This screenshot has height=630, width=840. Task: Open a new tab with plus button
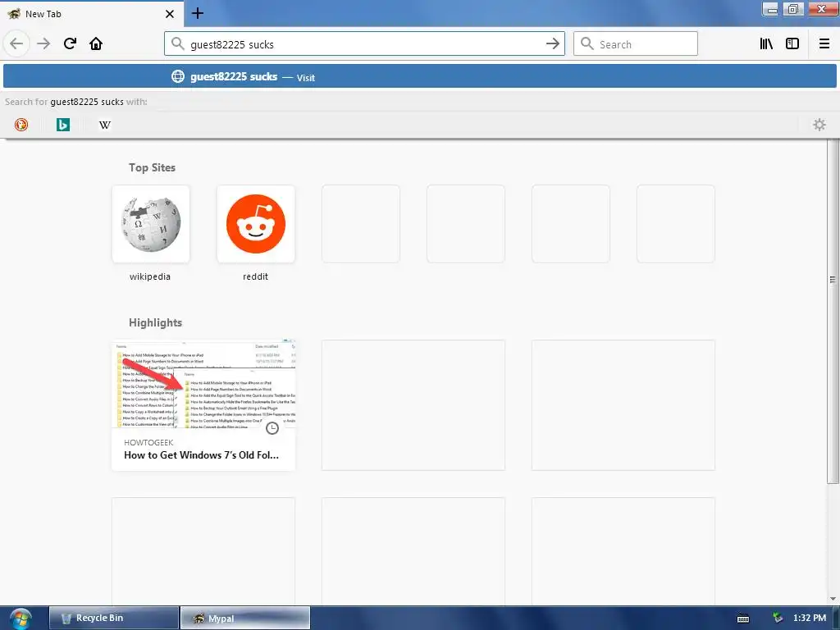pos(198,13)
